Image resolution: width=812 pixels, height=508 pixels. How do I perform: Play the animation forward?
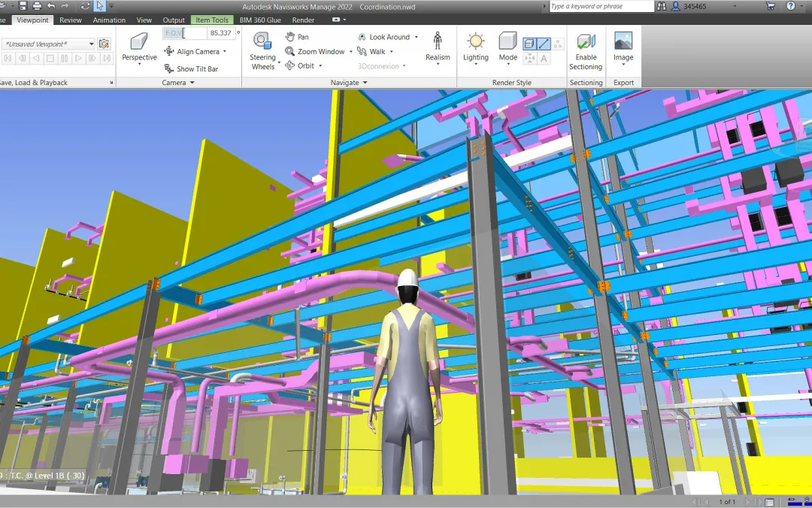pyautogui.click(x=78, y=58)
